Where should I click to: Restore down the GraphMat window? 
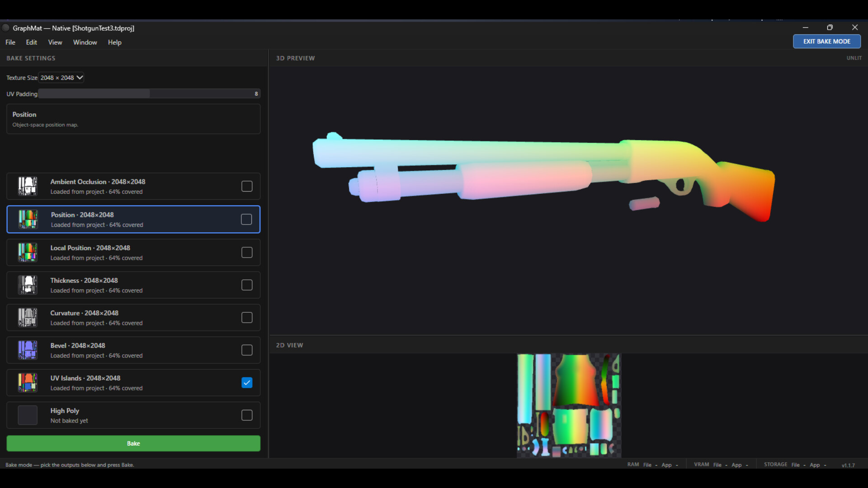830,28
